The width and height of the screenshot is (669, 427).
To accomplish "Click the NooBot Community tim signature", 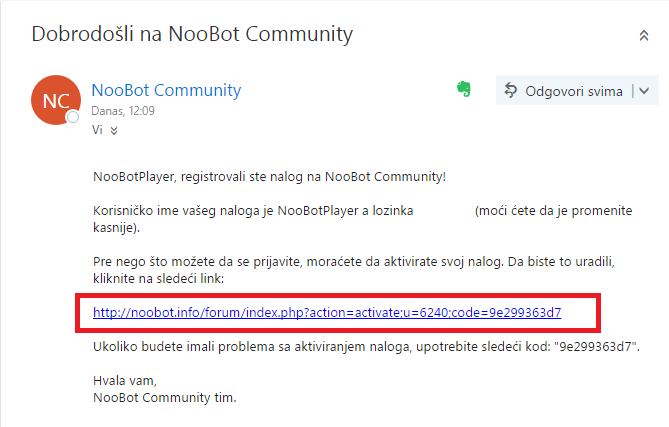I will (164, 397).
